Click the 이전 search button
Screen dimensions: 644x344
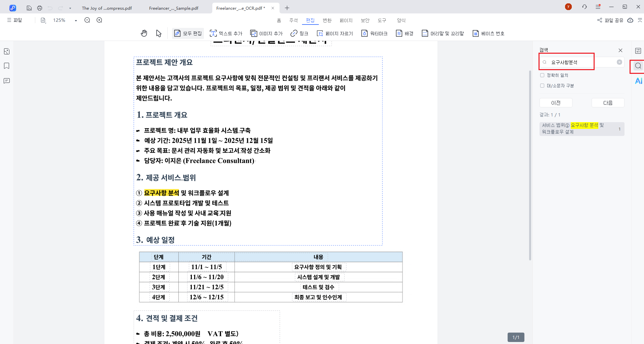(556, 103)
